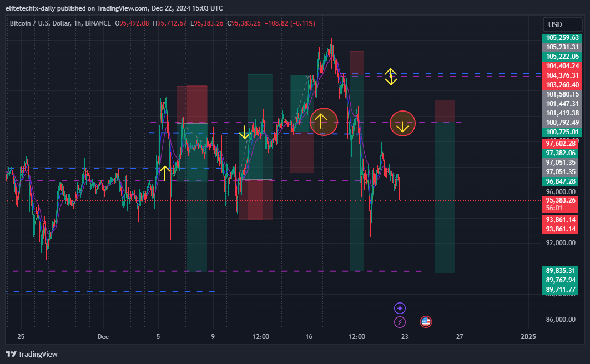Click the 2025 label on time axis
The width and height of the screenshot is (590, 364).
[x=528, y=337]
